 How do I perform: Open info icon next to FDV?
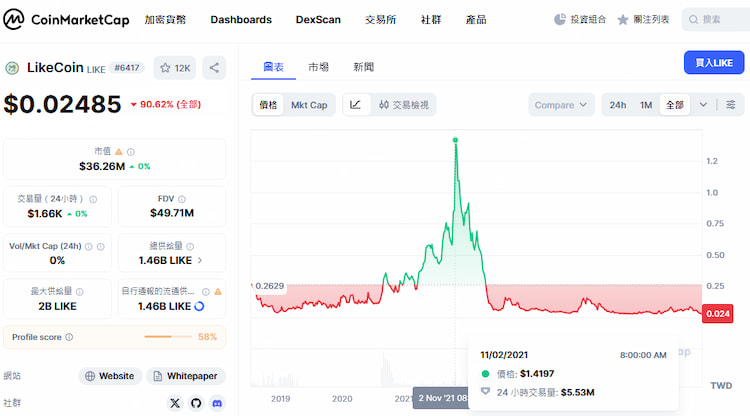pyautogui.click(x=182, y=199)
